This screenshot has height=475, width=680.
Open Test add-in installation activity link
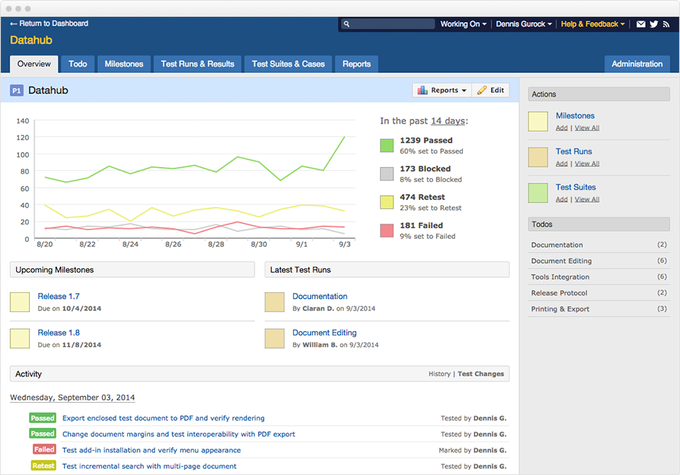[151, 450]
